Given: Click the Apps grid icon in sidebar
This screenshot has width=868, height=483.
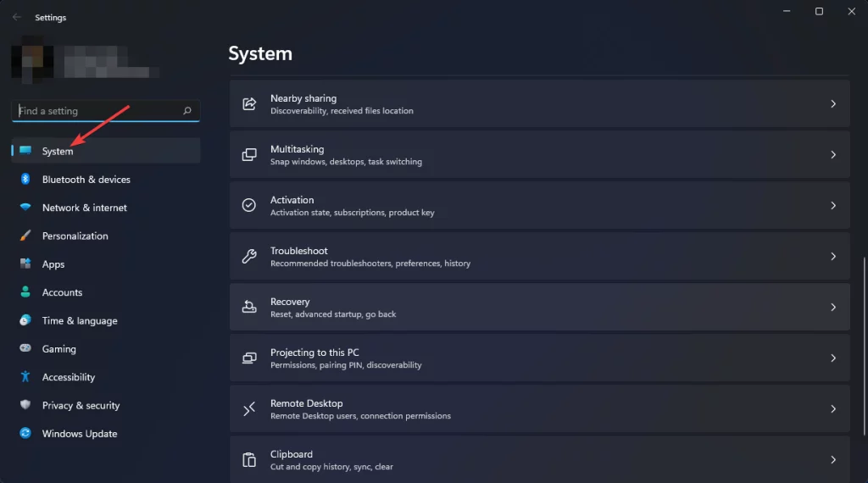Looking at the screenshot, I should pos(25,264).
